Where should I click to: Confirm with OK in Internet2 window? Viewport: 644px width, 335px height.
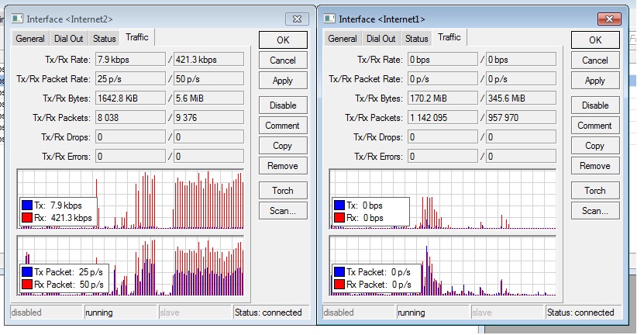click(283, 40)
